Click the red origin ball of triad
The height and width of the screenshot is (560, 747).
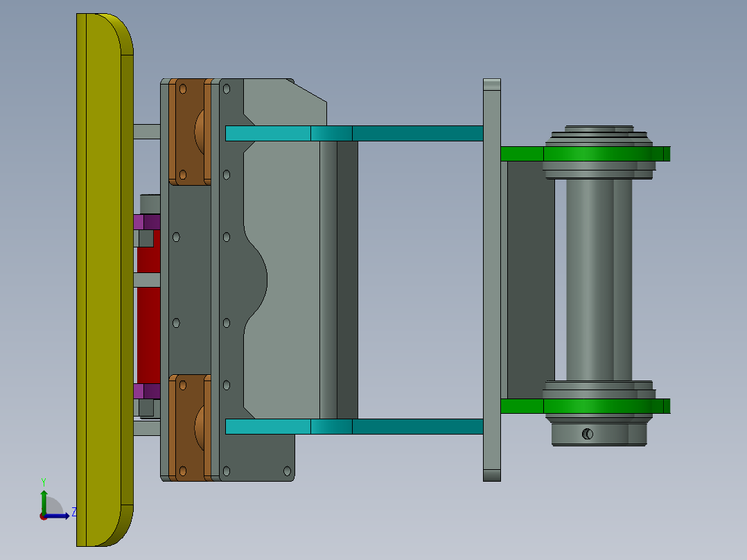tap(44, 516)
